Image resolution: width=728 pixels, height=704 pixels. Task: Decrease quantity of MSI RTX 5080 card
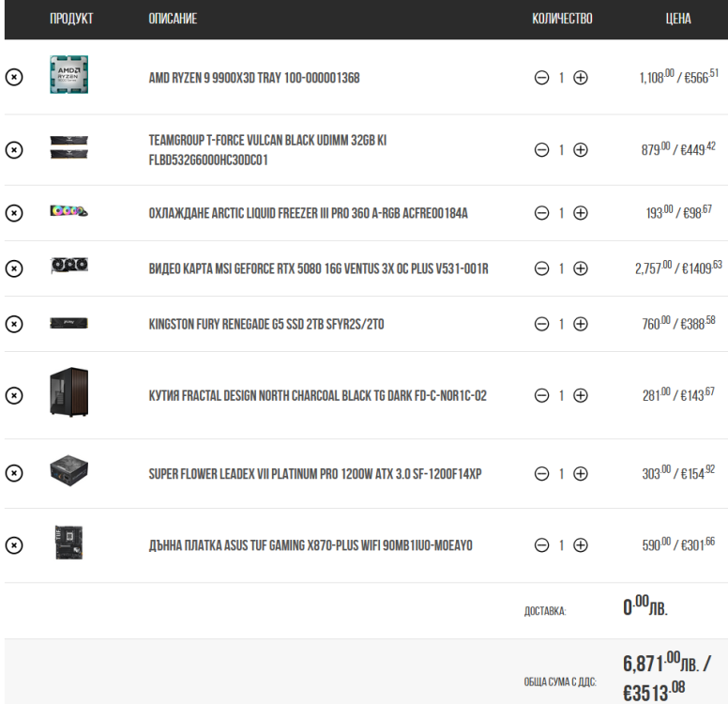541,268
